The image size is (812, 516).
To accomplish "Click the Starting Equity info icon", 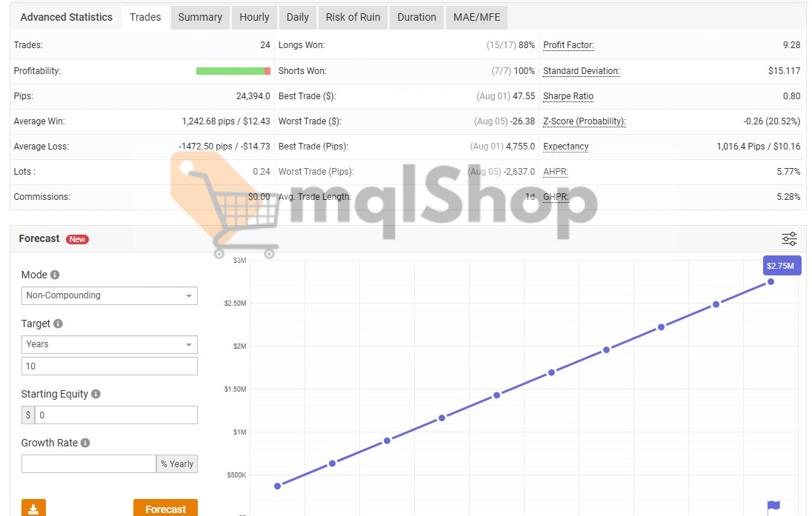I will [x=96, y=395].
